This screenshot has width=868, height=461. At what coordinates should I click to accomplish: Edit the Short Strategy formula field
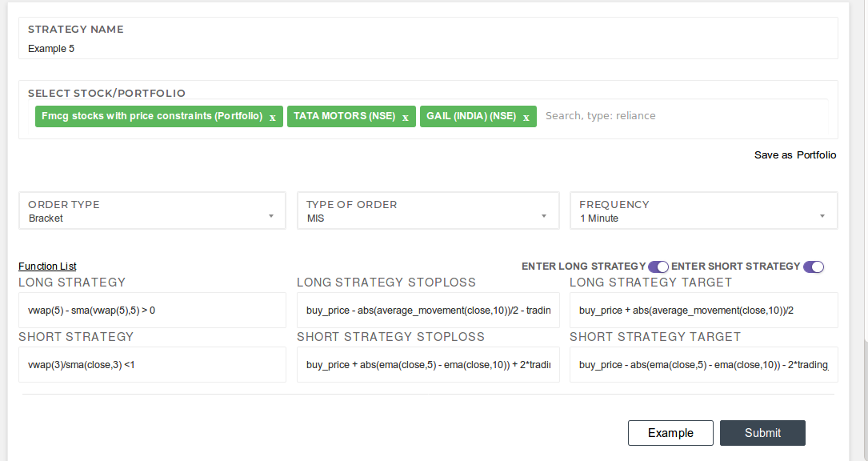pos(152,364)
